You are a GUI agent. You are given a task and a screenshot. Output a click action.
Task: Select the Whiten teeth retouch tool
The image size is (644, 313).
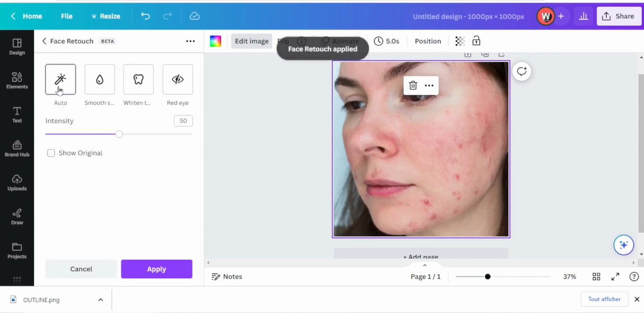click(138, 79)
